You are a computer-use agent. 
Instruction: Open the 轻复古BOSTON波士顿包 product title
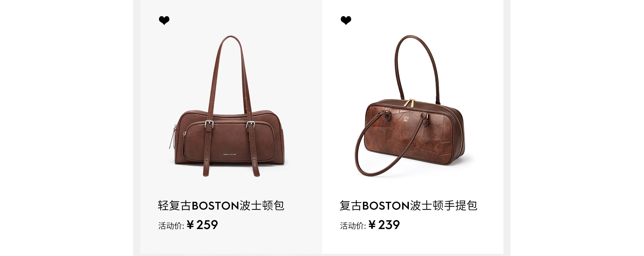[x=221, y=205]
